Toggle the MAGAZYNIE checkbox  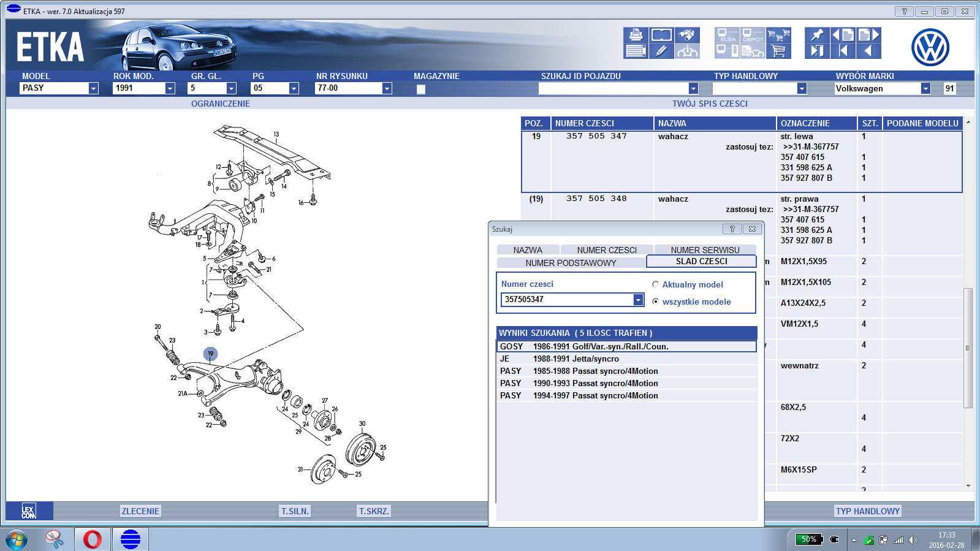click(421, 89)
